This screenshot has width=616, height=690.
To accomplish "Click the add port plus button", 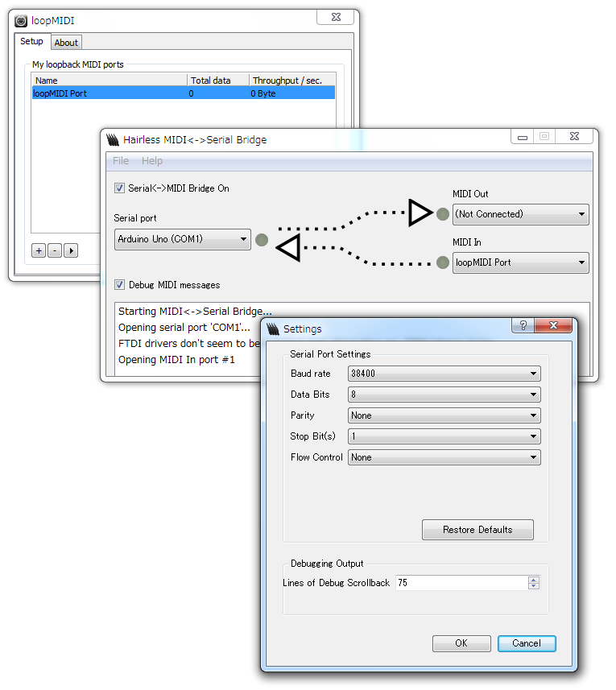I will click(x=39, y=250).
